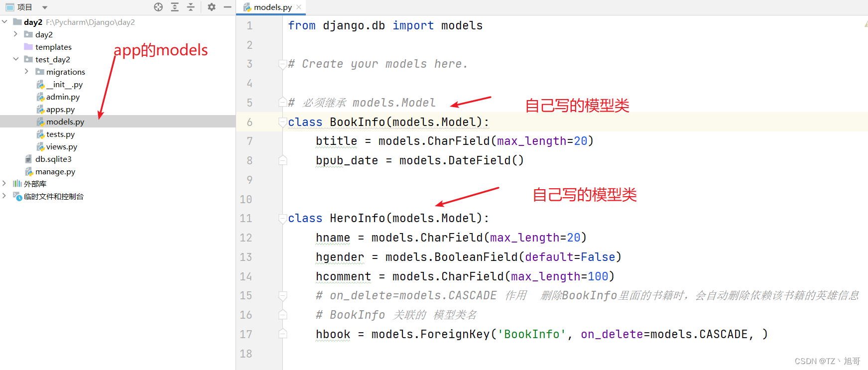Viewport: 868px width, 370px height.
Task: Open tests.py in project tree
Action: click(60, 134)
